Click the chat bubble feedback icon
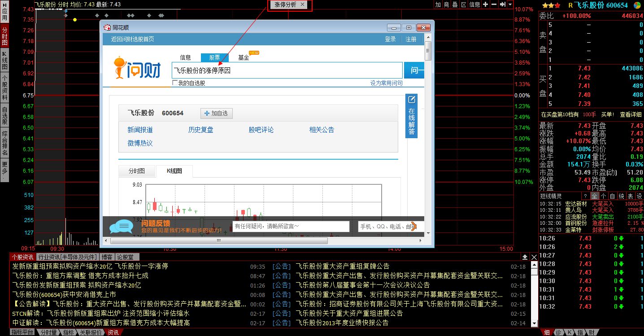 coord(121,227)
